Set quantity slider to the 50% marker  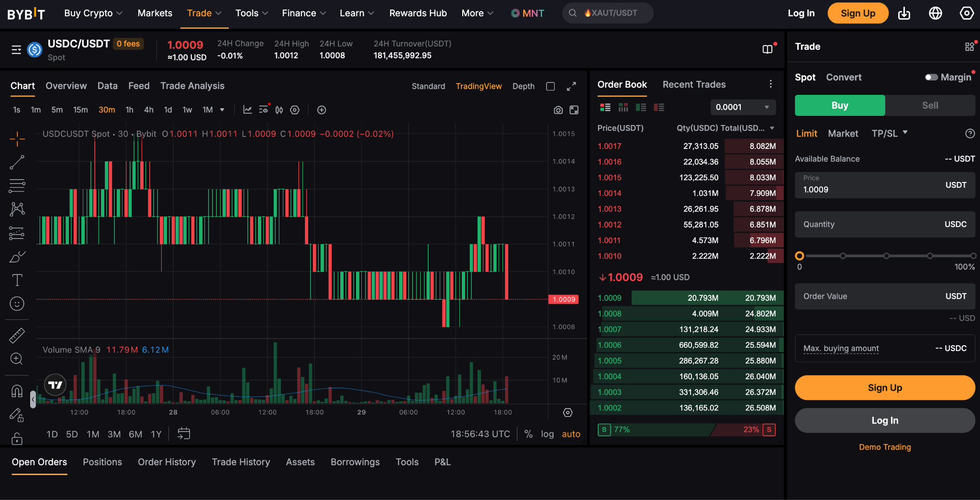886,256
